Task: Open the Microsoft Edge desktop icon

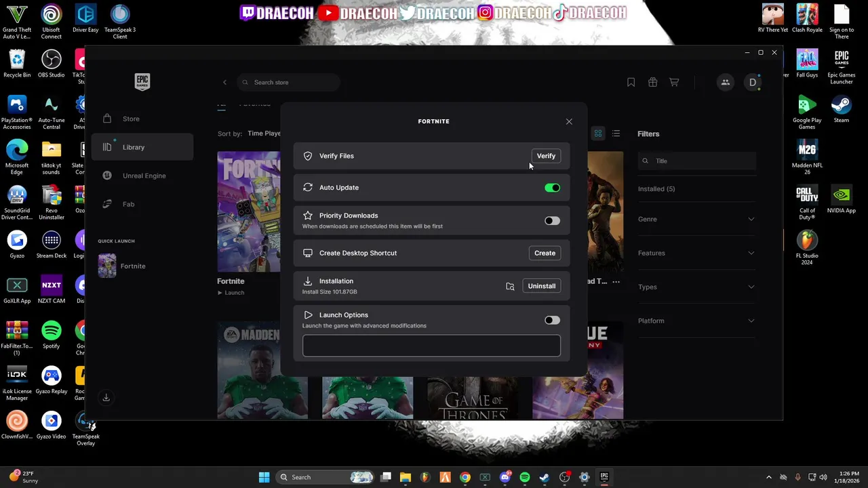Action: [x=17, y=157]
